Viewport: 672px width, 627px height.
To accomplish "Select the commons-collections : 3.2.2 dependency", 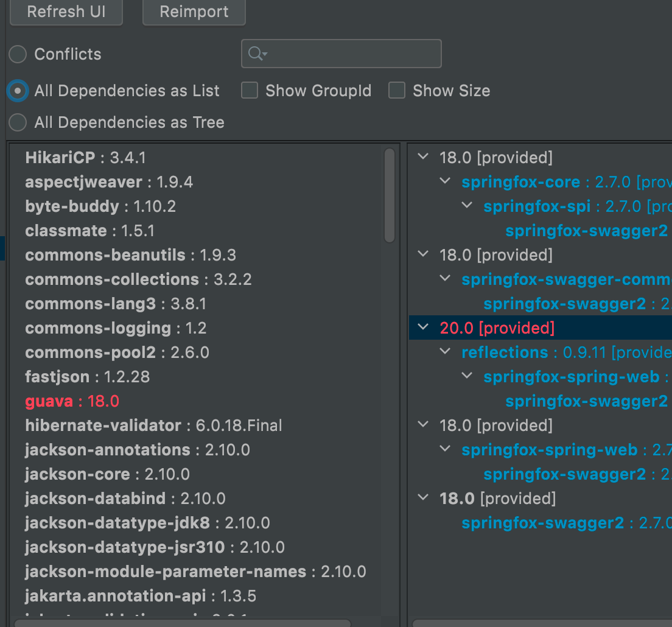I will (x=138, y=279).
